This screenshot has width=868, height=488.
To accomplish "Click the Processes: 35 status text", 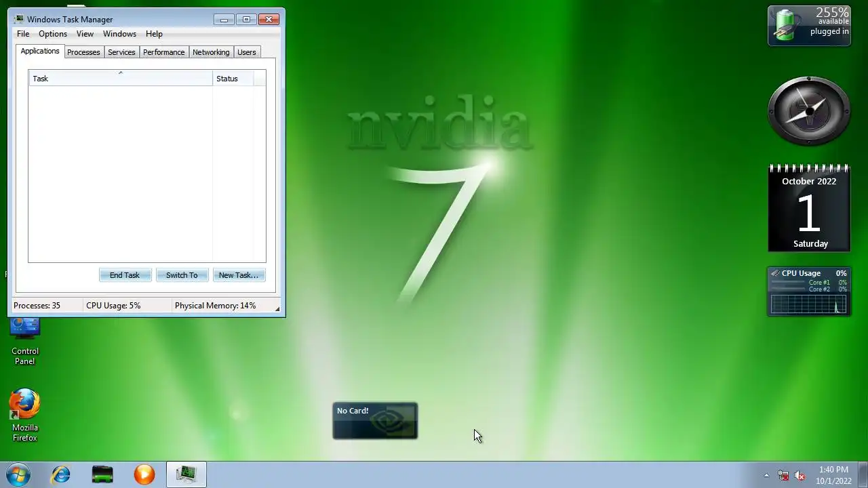I will 37,306.
